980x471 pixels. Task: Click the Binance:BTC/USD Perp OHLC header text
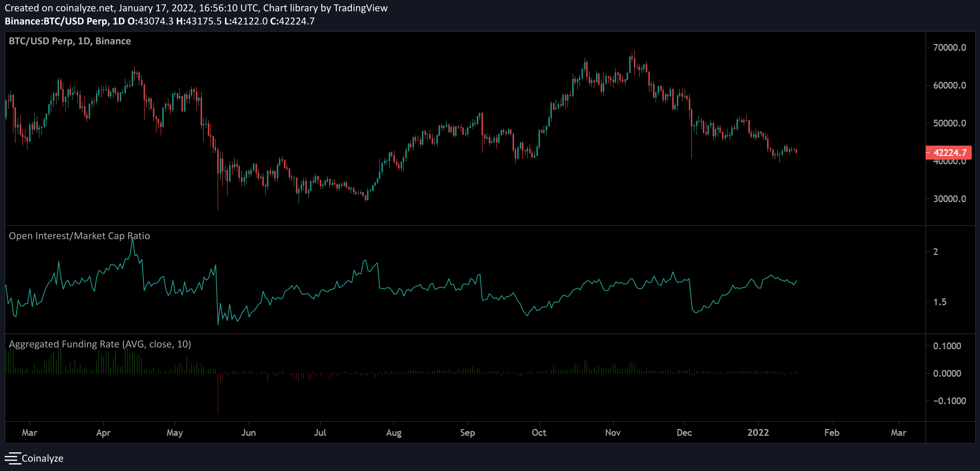coord(160,21)
